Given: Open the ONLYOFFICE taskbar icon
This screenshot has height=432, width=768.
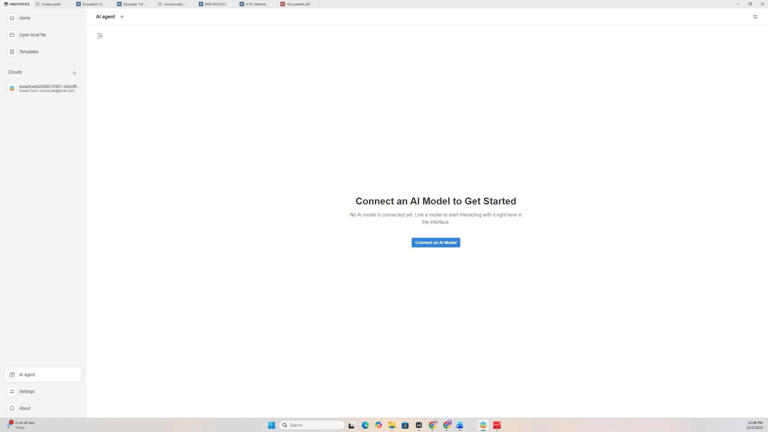Looking at the screenshot, I should pos(483,425).
